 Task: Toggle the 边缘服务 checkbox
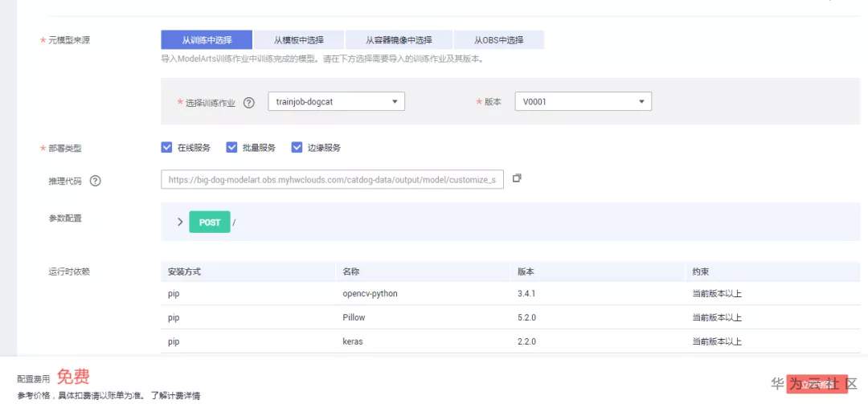tap(297, 147)
